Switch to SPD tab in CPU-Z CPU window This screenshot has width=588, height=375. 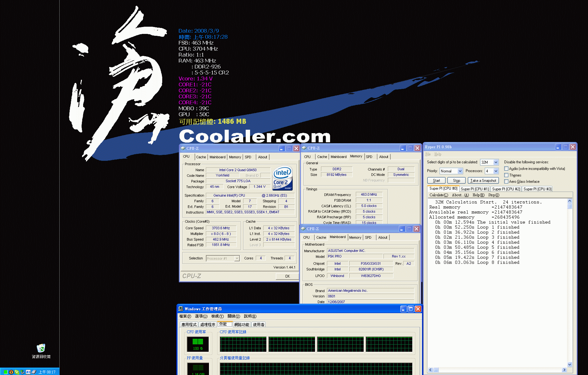point(248,157)
